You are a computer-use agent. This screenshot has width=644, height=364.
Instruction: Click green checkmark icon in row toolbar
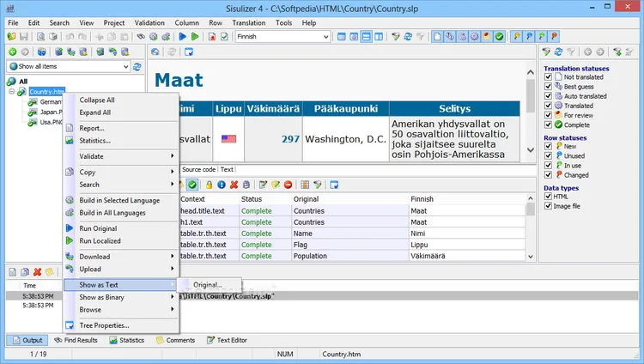point(192,185)
